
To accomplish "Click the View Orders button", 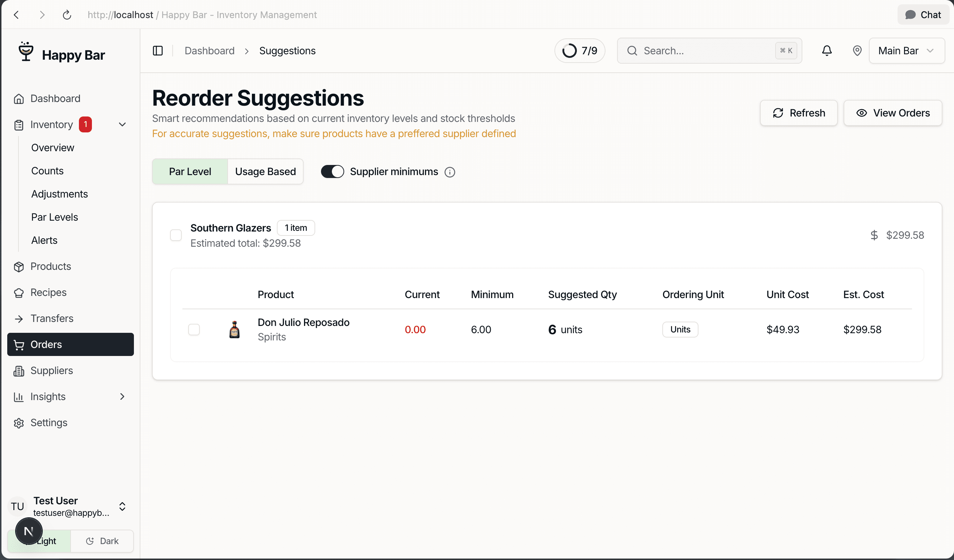I will (x=892, y=113).
